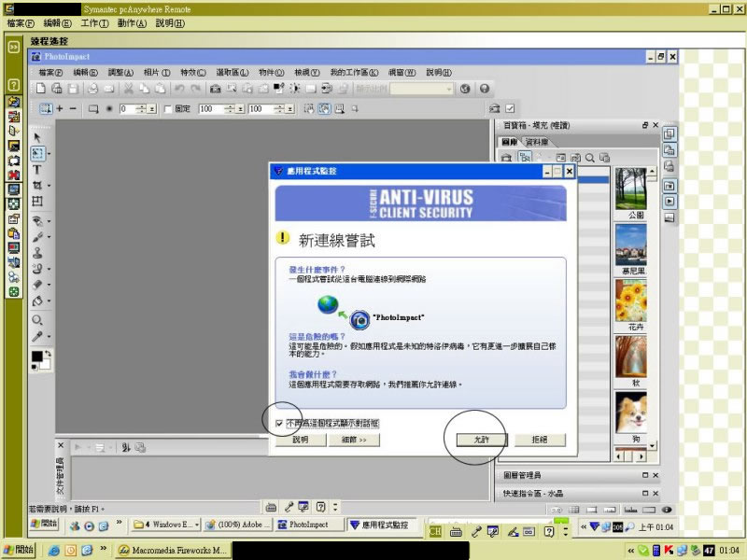Viewport: 747px width, 560px height.
Task: Open PhotoImpact 檔案(F) menu
Action: 50,73
